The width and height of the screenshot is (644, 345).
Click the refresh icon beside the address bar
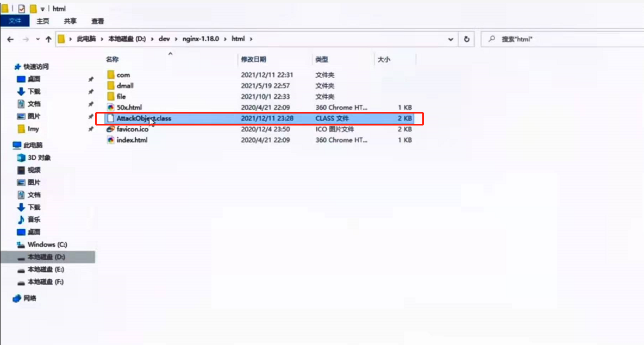(x=466, y=39)
